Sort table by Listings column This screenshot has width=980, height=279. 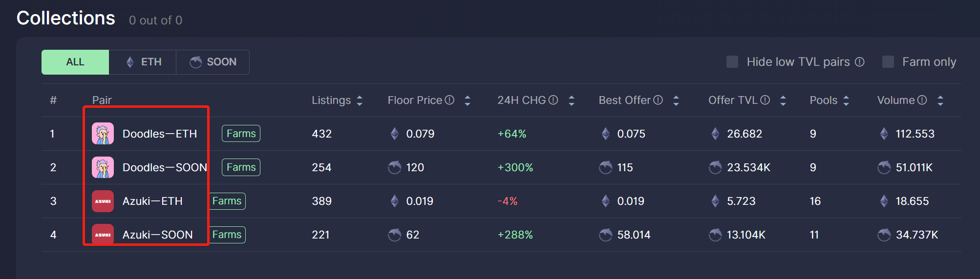coord(360,100)
